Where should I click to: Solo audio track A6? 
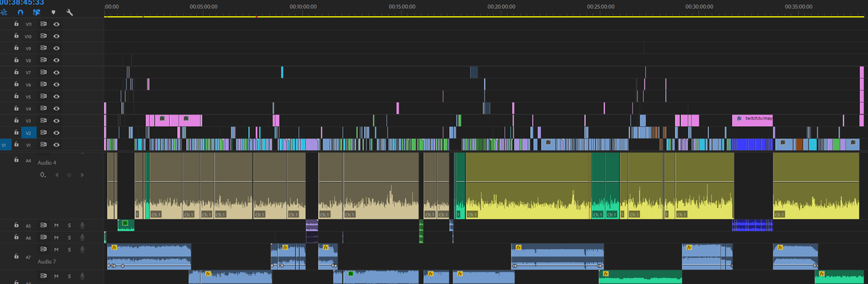pos(69,237)
